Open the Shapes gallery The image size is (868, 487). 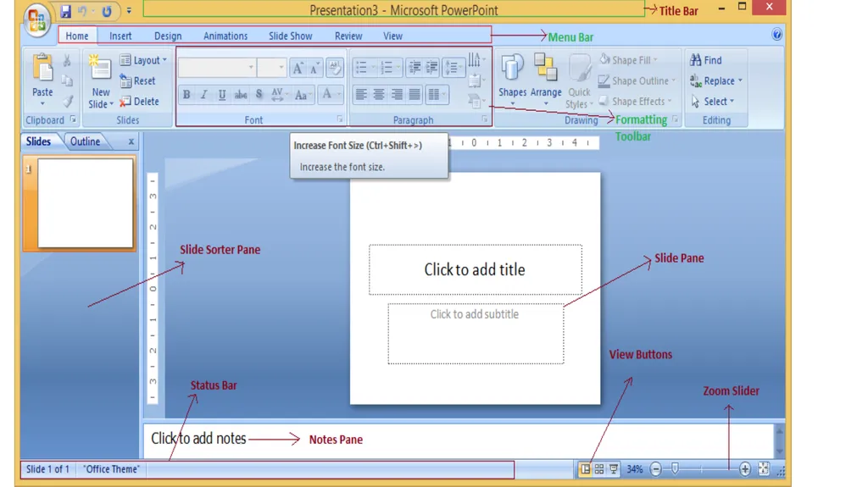512,80
